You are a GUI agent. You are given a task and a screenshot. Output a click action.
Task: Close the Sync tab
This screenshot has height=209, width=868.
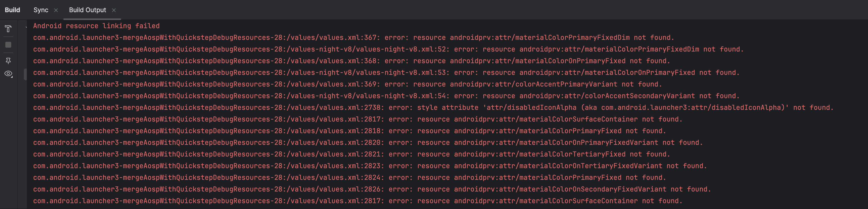coord(56,10)
